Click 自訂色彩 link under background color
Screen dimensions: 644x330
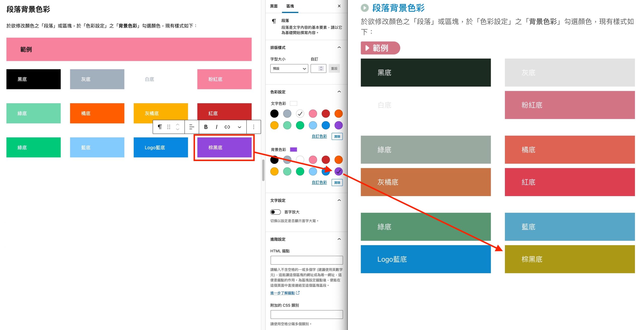[x=319, y=182]
